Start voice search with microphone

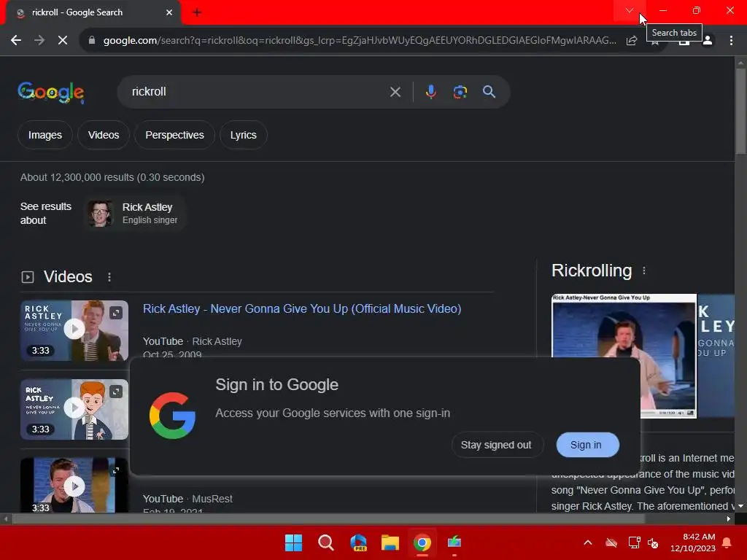click(430, 92)
